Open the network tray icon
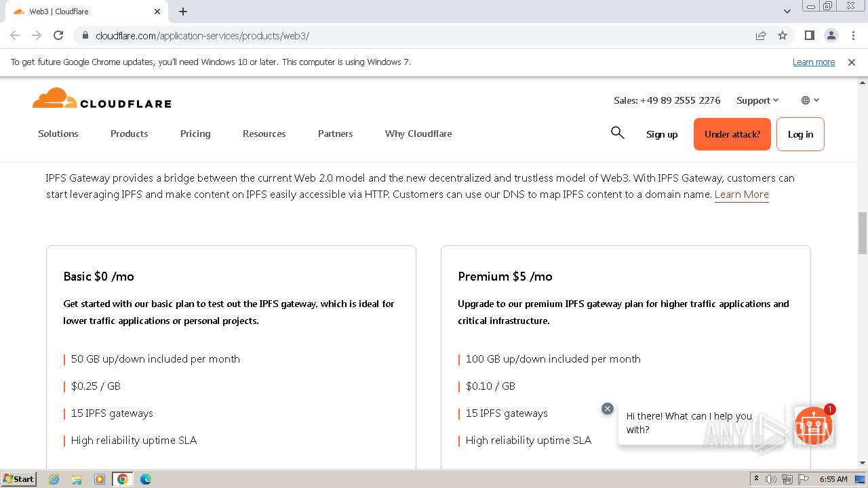 tap(787, 479)
